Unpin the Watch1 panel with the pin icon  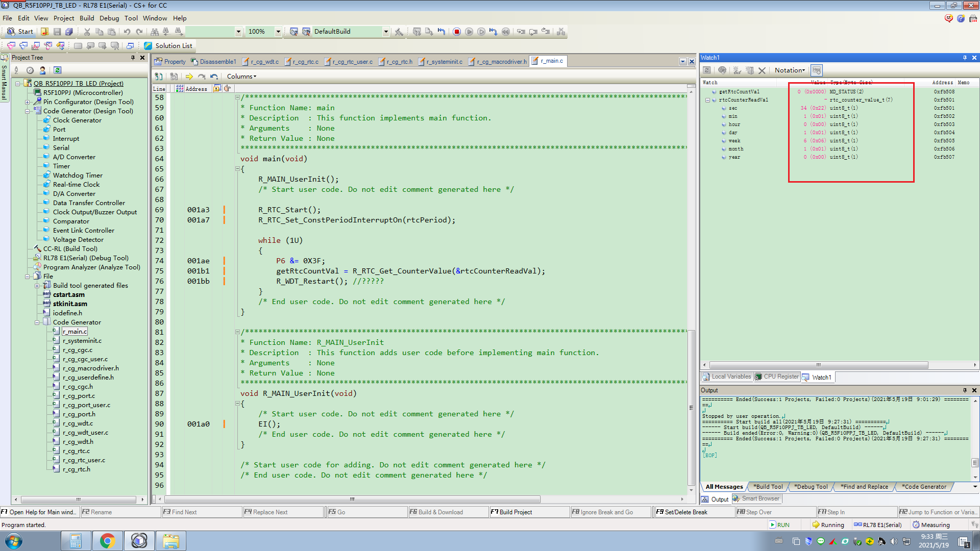click(x=966, y=57)
